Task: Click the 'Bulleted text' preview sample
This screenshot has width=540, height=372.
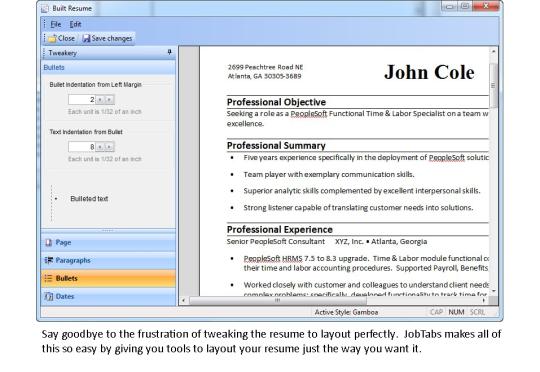Action: pyautogui.click(x=89, y=199)
